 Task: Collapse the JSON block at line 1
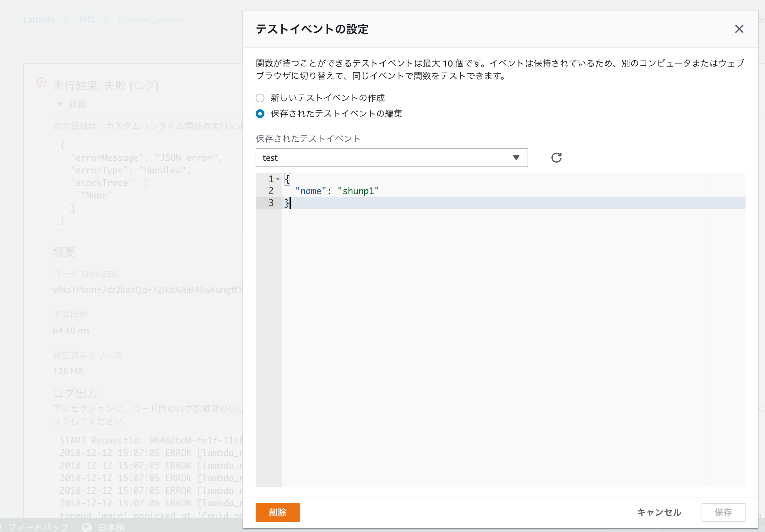(278, 179)
